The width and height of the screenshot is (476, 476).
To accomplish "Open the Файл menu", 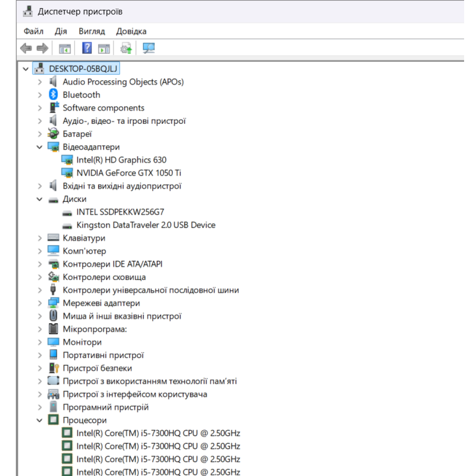I will tap(33, 31).
